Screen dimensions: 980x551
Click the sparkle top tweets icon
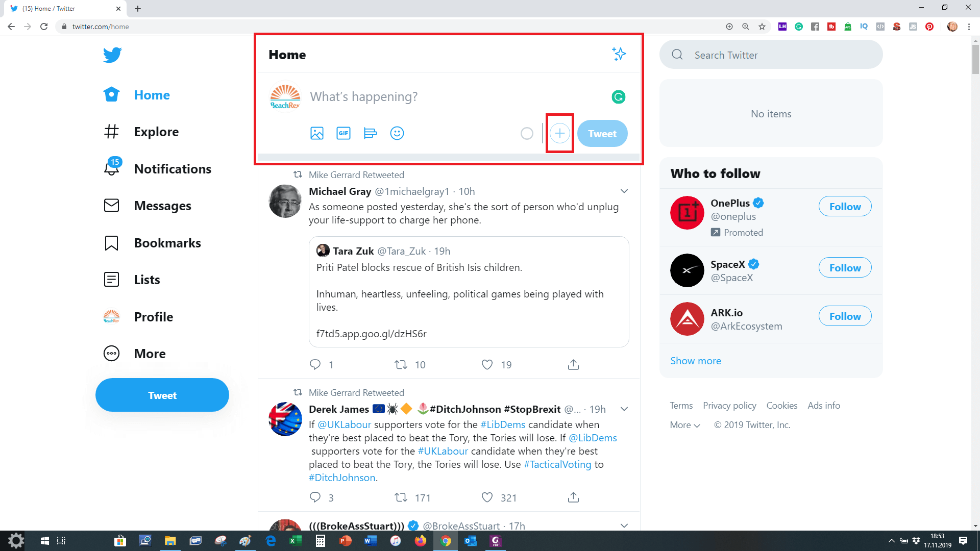pos(619,54)
